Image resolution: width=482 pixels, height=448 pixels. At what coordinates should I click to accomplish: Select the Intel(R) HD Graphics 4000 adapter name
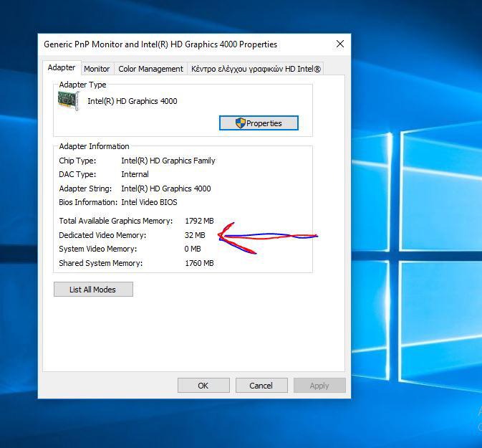click(132, 101)
